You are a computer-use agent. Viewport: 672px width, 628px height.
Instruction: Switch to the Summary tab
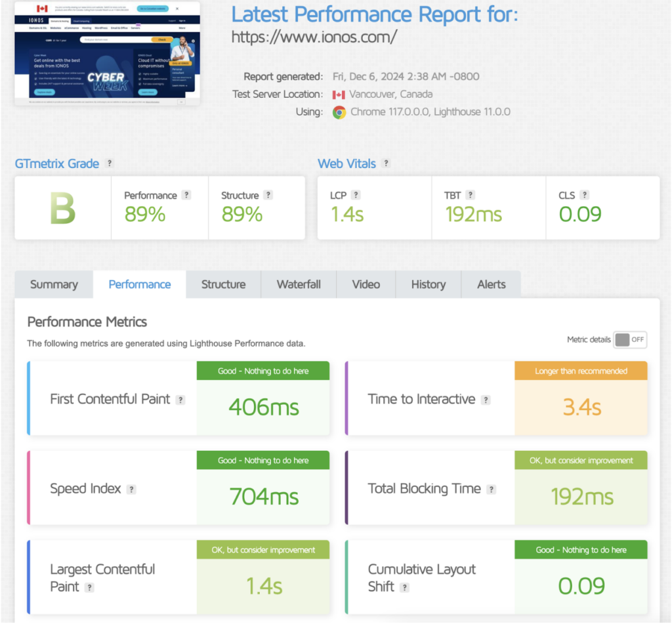[53, 284]
